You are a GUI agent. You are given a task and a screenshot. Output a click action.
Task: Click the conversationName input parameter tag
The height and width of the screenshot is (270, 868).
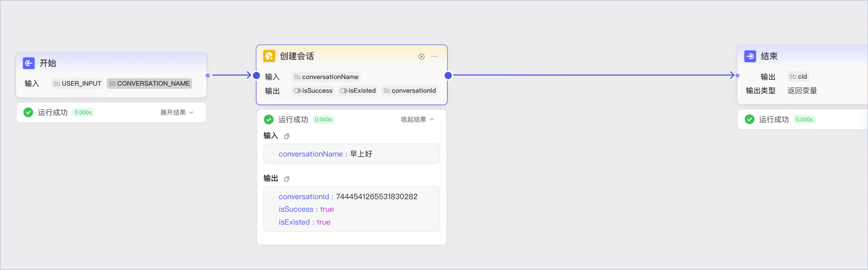click(x=326, y=77)
